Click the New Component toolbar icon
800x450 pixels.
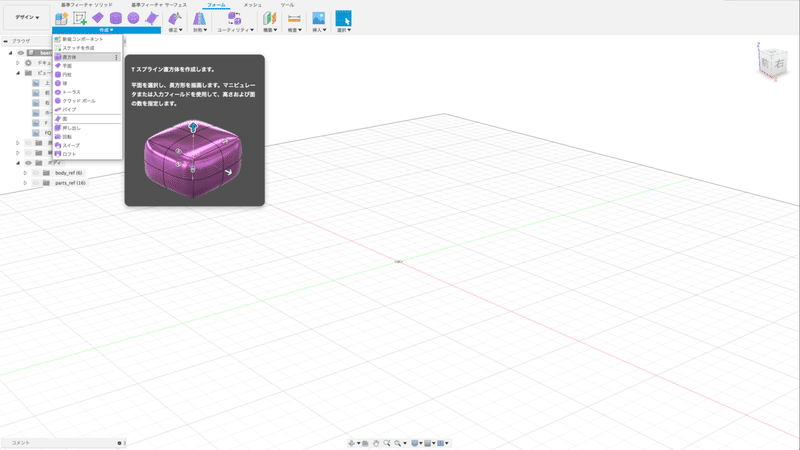coord(61,18)
